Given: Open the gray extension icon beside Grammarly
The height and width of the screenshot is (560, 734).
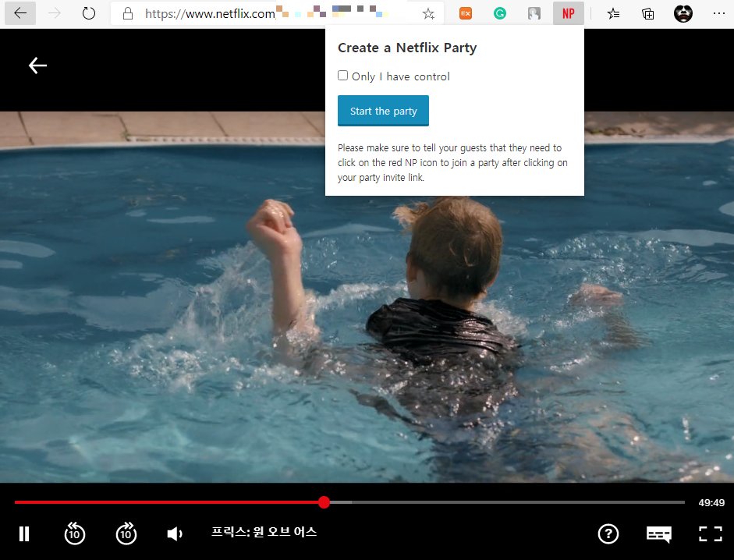Looking at the screenshot, I should [x=534, y=13].
